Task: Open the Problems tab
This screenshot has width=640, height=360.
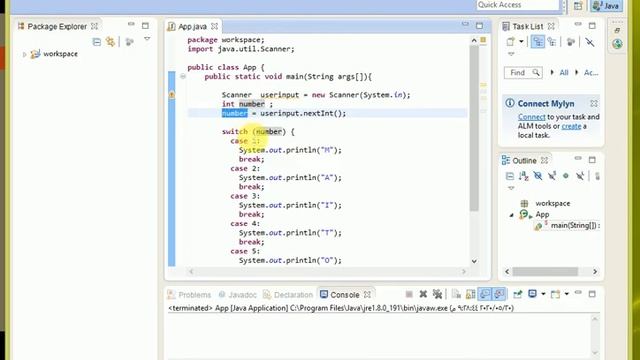Action: point(189,295)
